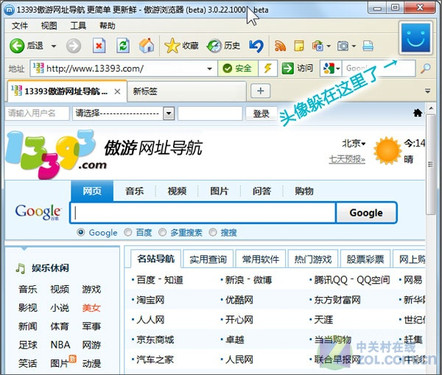The height and width of the screenshot is (375, 442).
Task: Open the tab list dropdown at tab bar end
Action: (x=428, y=91)
